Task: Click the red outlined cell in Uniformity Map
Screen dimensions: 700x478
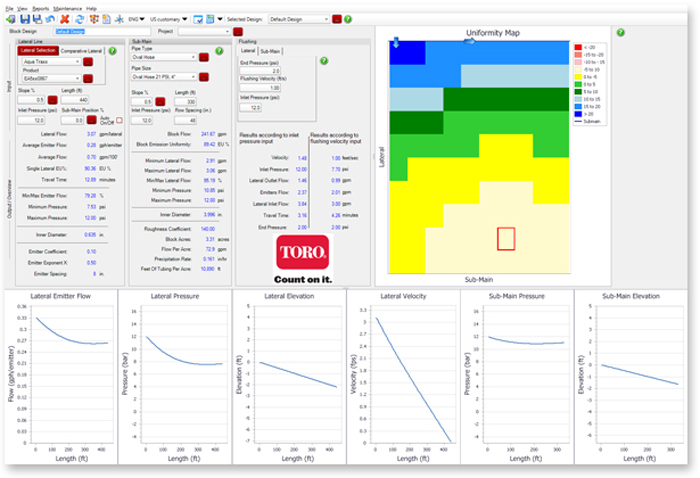Action: pos(506,238)
